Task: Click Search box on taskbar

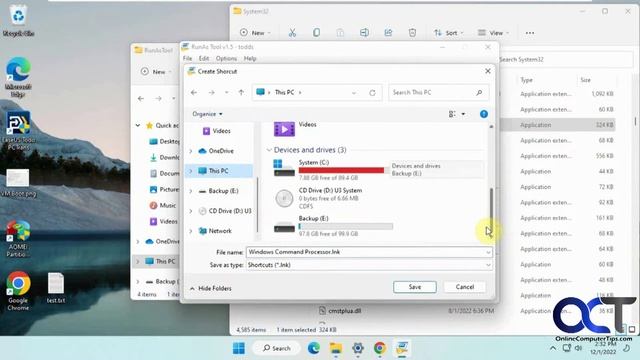Action: pos(276,348)
